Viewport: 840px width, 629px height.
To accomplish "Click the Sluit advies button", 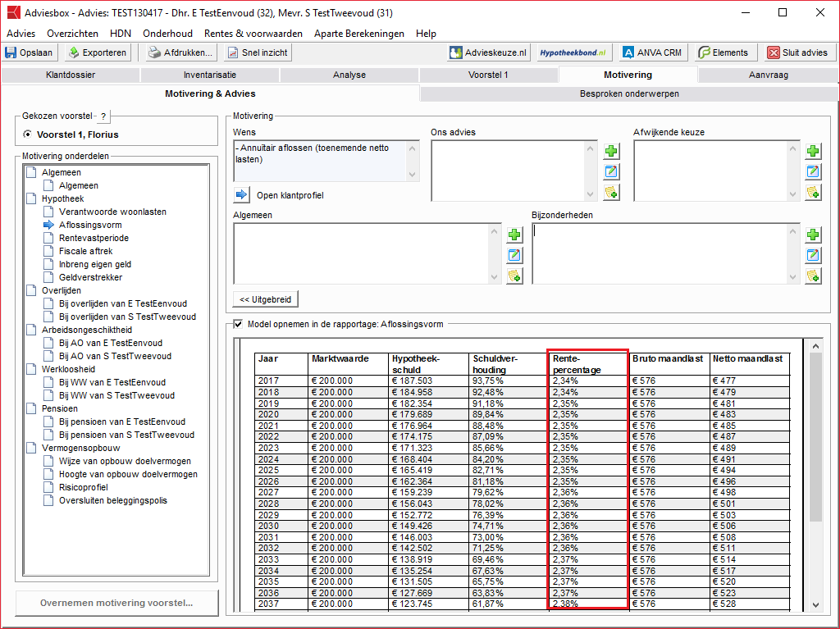I will (797, 52).
